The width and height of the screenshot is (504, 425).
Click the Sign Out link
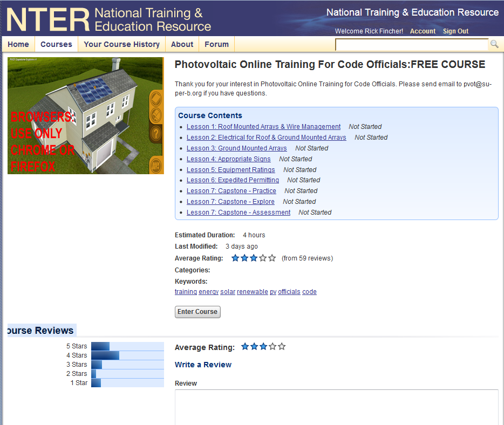point(455,31)
